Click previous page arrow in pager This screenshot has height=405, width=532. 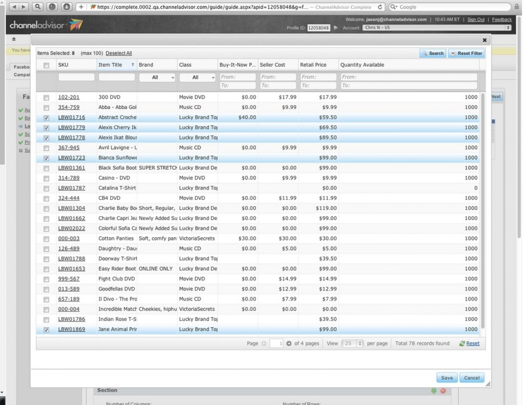[x=264, y=343]
